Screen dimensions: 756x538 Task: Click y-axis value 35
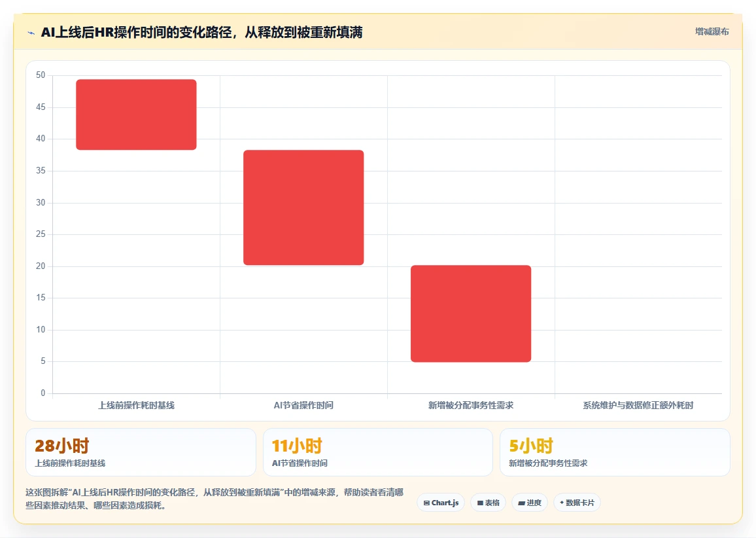[41, 170]
